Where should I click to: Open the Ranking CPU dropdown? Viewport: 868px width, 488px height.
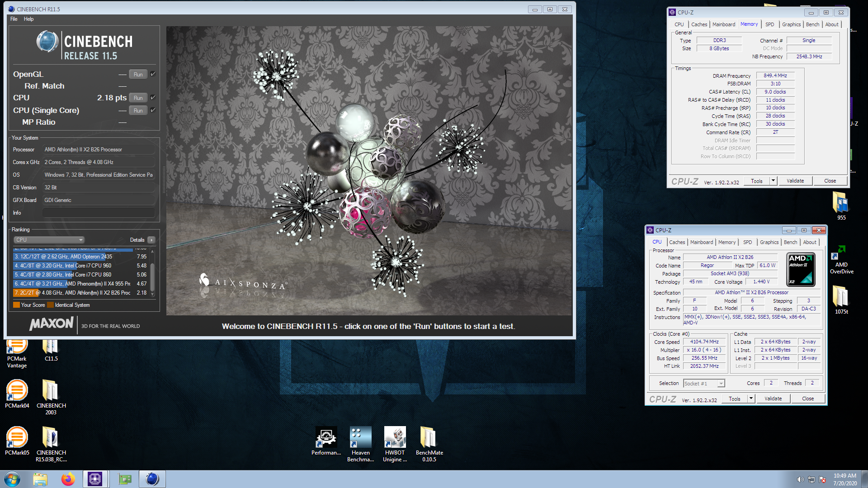tap(49, 240)
